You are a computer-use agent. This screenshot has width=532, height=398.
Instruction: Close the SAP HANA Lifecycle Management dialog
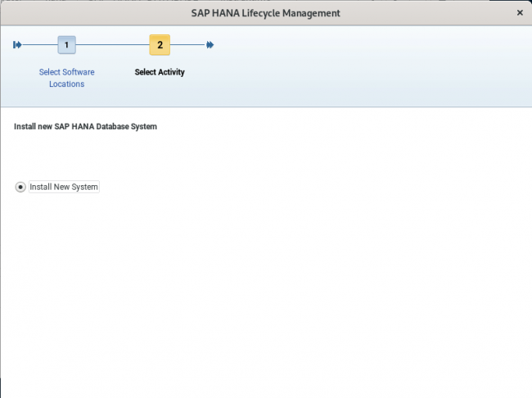pos(520,13)
